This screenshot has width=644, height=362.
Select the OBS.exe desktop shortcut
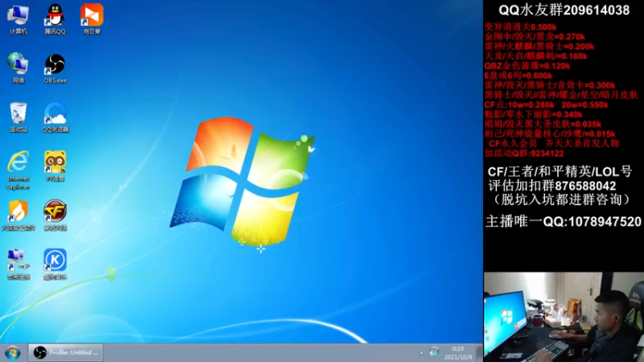click(x=55, y=68)
